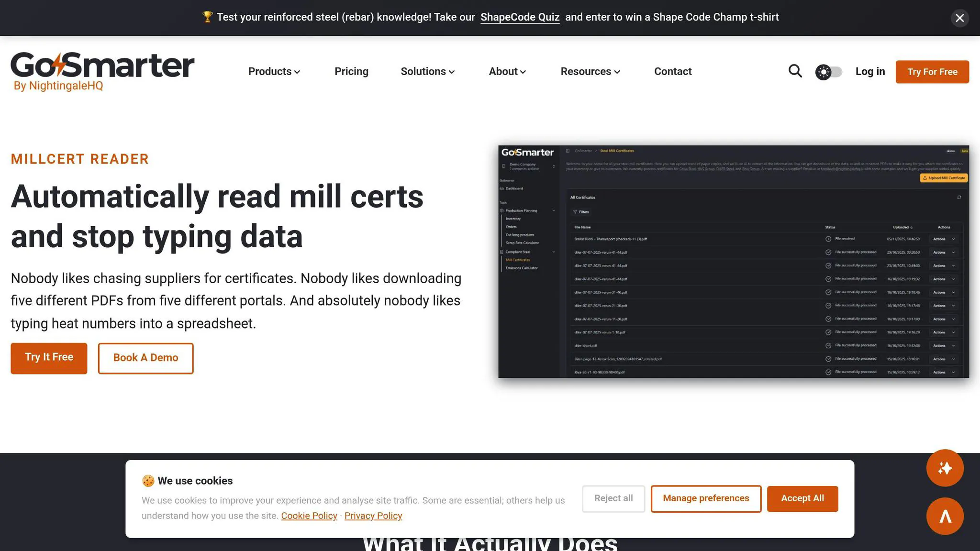The width and height of the screenshot is (980, 551).
Task: Click the orange scroll-to-top caret icon
Action: click(x=945, y=516)
